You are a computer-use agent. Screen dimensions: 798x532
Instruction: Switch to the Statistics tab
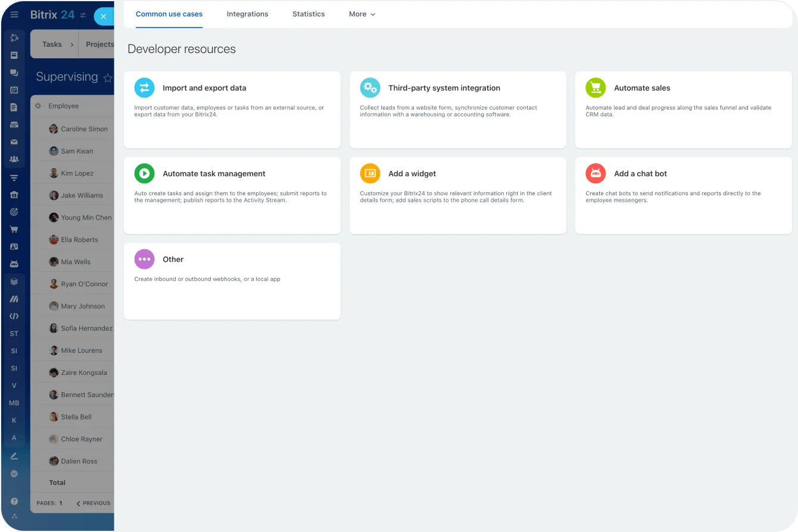coord(308,14)
